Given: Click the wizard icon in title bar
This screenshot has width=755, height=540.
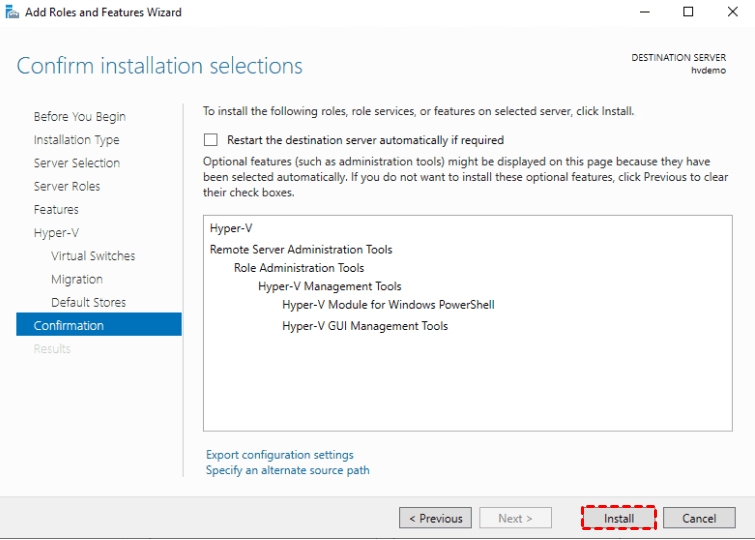Looking at the screenshot, I should pos(11,12).
